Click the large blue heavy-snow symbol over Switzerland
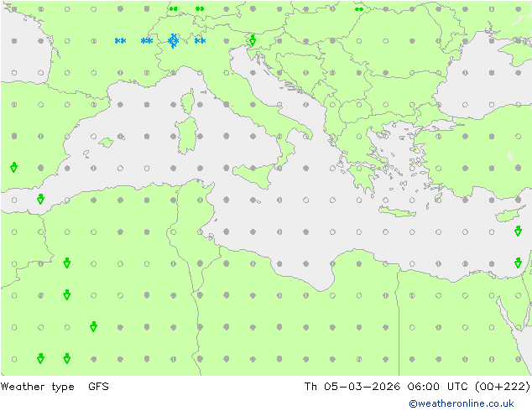 click(x=174, y=41)
